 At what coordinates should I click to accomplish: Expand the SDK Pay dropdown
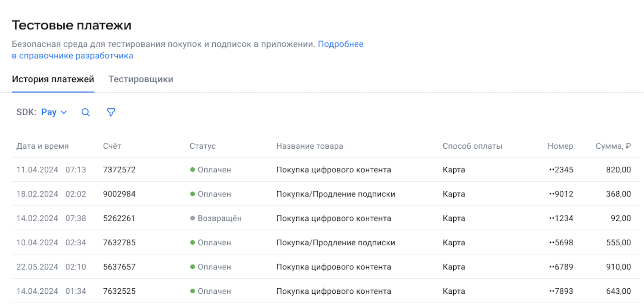(54, 112)
